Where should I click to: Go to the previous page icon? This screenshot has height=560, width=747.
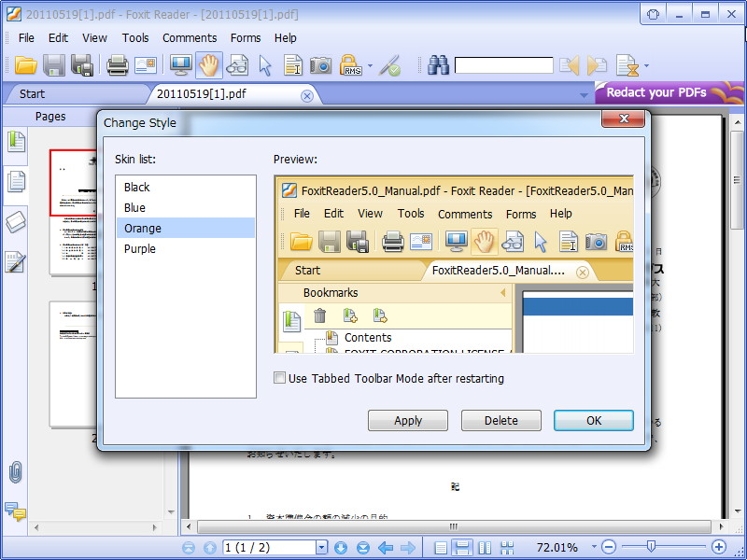click(x=209, y=548)
